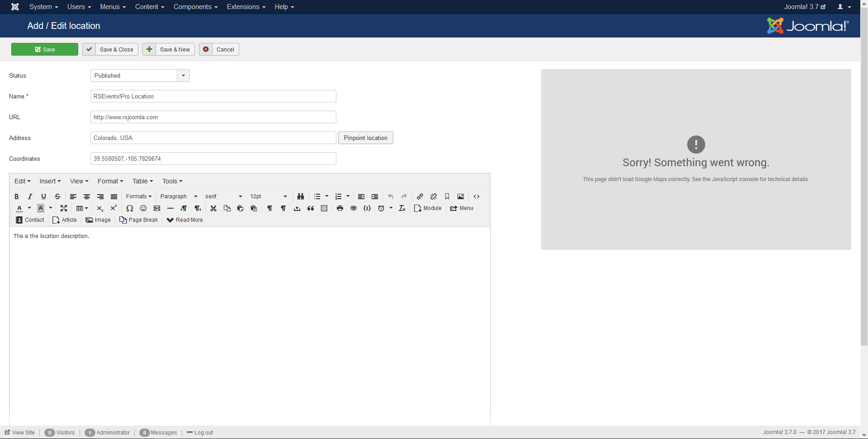Screen dimensions: 868x439
Task: Clear formatting of selection
Action: tap(402, 208)
